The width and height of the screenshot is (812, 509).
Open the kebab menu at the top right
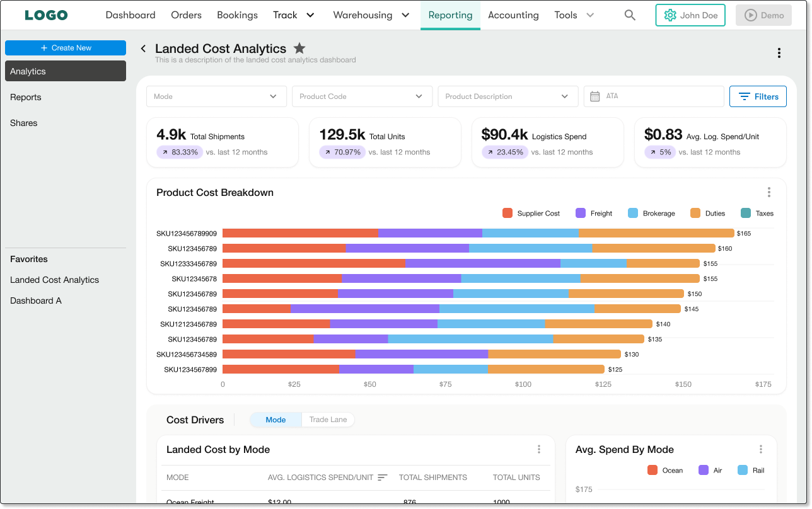click(x=779, y=53)
